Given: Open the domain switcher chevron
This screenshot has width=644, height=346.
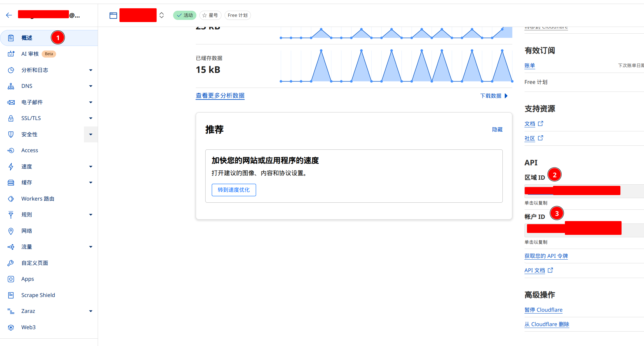Looking at the screenshot, I should pyautogui.click(x=161, y=15).
